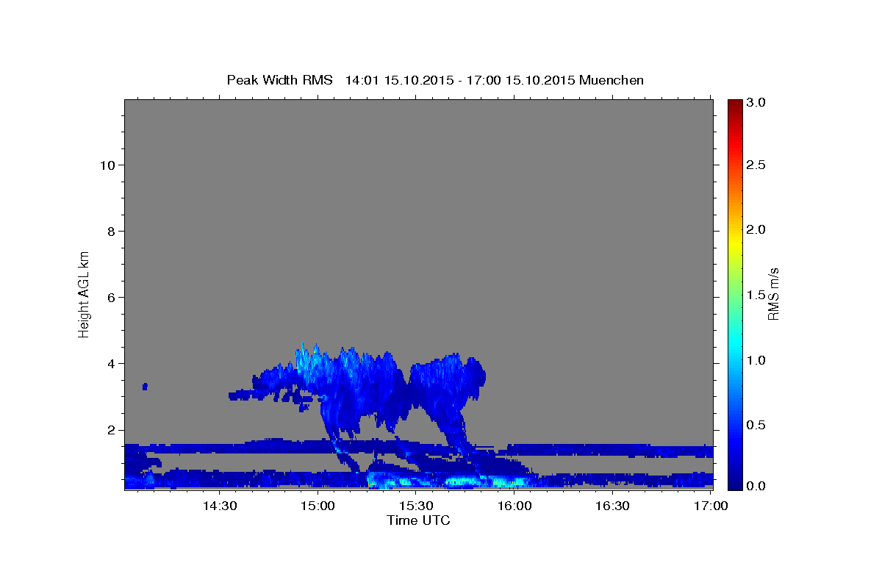Click the 'Height AGL km' axis label
The width and height of the screenshot is (882, 588).
pyautogui.click(x=84, y=294)
